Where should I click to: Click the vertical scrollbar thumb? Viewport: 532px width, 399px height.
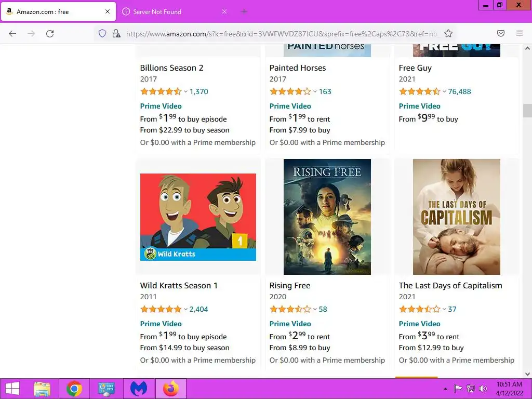527,111
